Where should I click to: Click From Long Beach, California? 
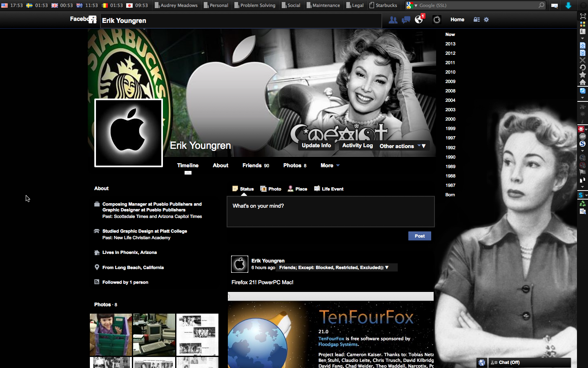(x=133, y=267)
